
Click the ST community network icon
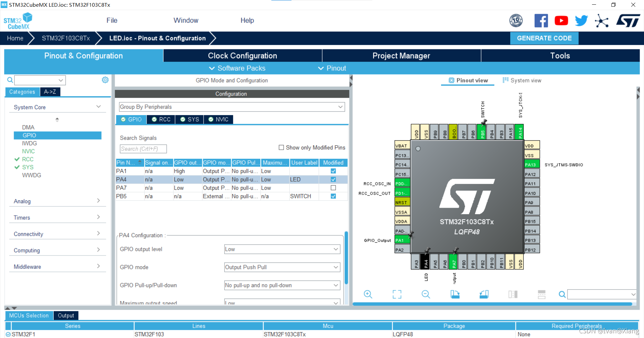(601, 21)
